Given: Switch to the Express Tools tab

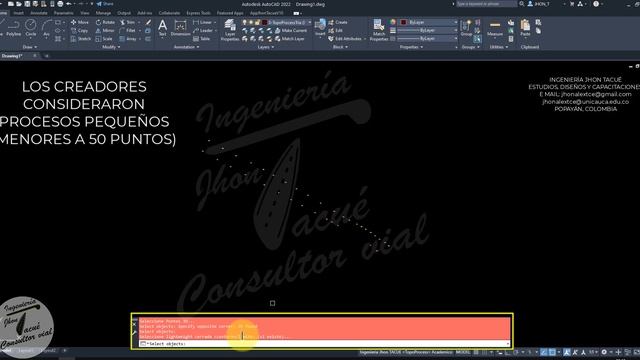Looking at the screenshot, I should point(198,13).
